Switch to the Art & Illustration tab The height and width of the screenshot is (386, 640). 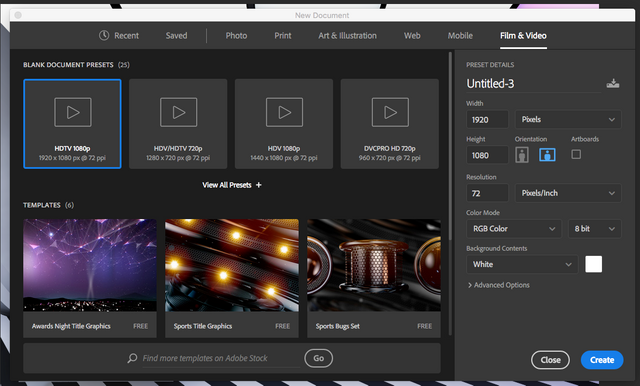[x=347, y=35]
